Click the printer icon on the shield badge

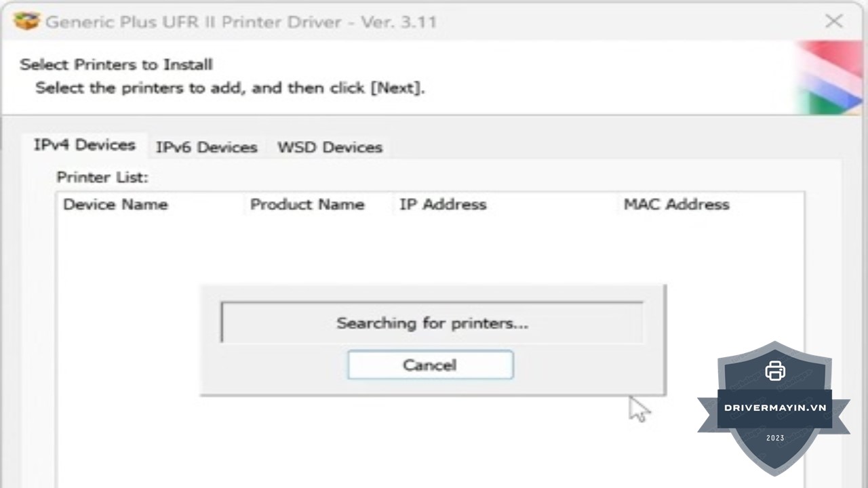tap(774, 371)
